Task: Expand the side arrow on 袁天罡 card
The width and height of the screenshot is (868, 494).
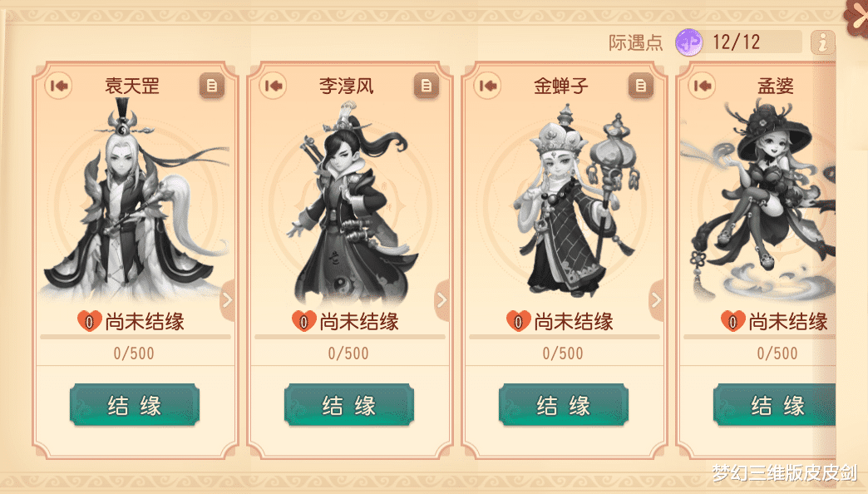Action: [x=228, y=300]
